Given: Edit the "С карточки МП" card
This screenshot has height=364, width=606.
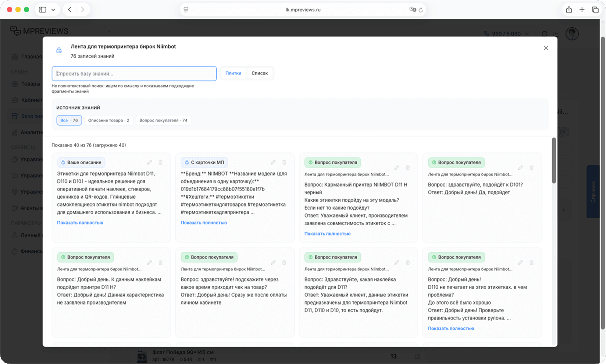Looking at the screenshot, I should 273,162.
